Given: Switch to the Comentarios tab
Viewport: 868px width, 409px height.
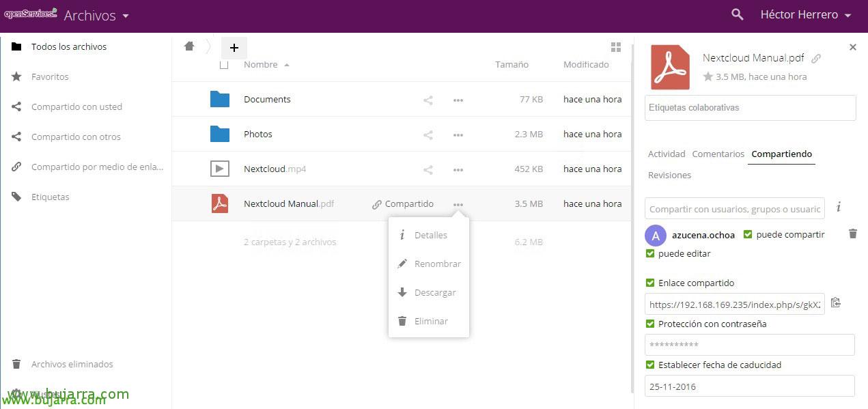Looking at the screenshot, I should (718, 154).
